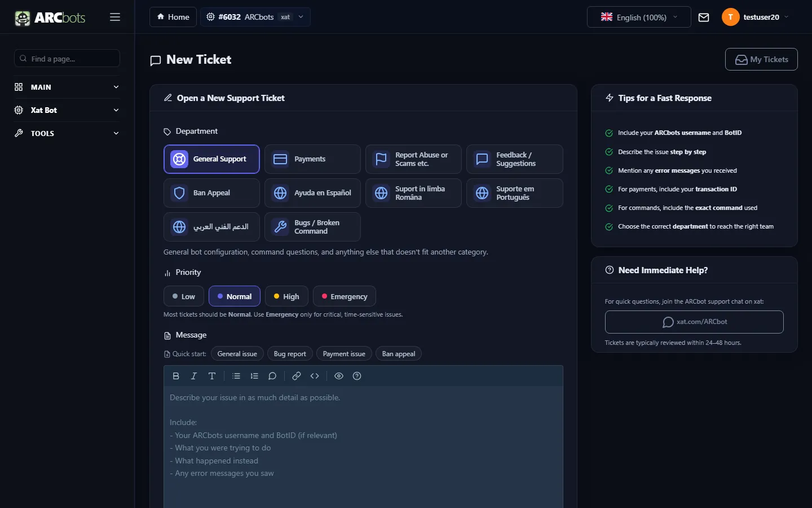Insert a hyperlink in the message
This screenshot has width=812, height=508.
click(x=297, y=376)
